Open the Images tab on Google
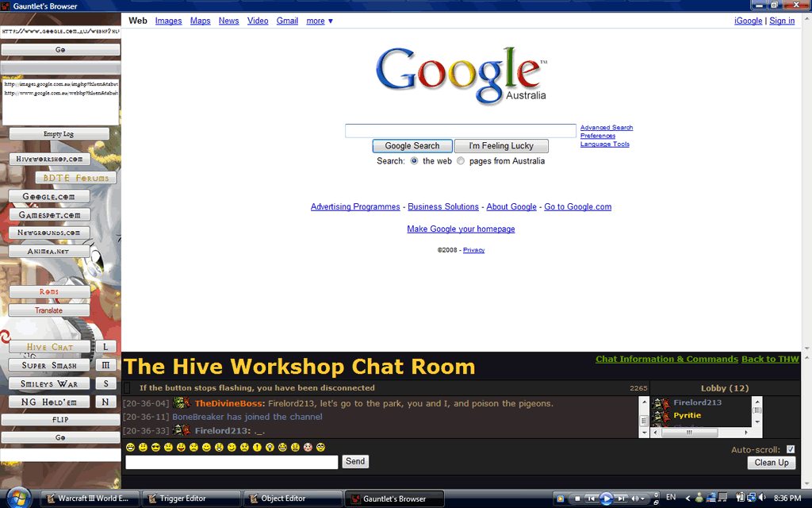This screenshot has width=812, height=508. pyautogui.click(x=168, y=21)
